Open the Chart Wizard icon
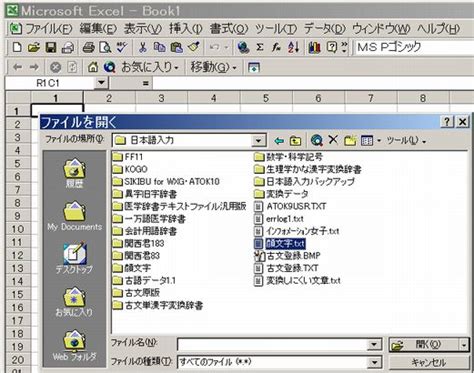This screenshot has height=373, width=474. (314, 48)
